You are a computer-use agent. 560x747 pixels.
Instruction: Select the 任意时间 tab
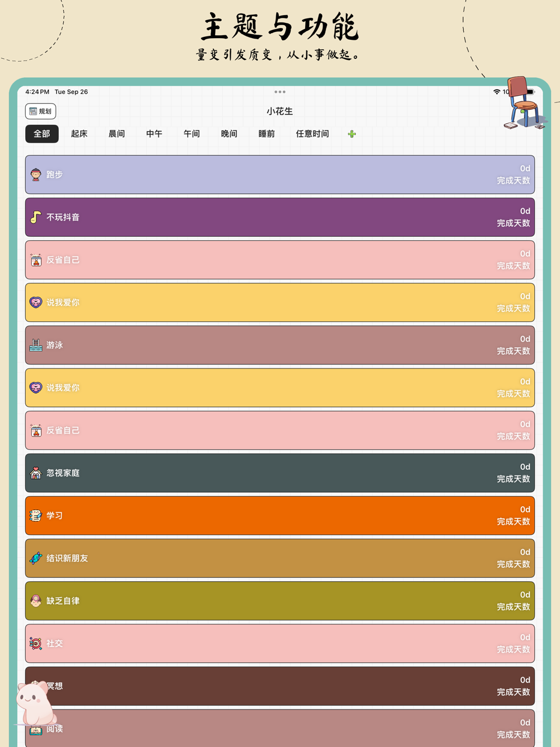pos(312,134)
